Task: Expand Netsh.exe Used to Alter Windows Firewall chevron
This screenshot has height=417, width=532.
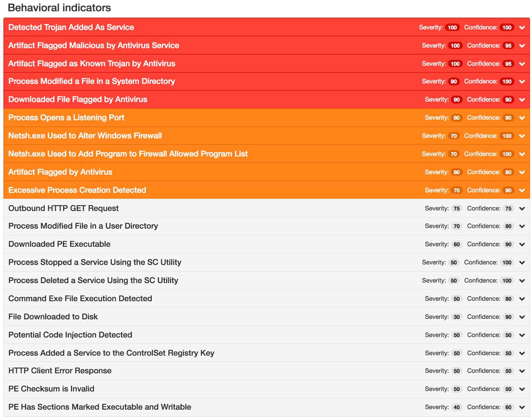Action: click(522, 136)
